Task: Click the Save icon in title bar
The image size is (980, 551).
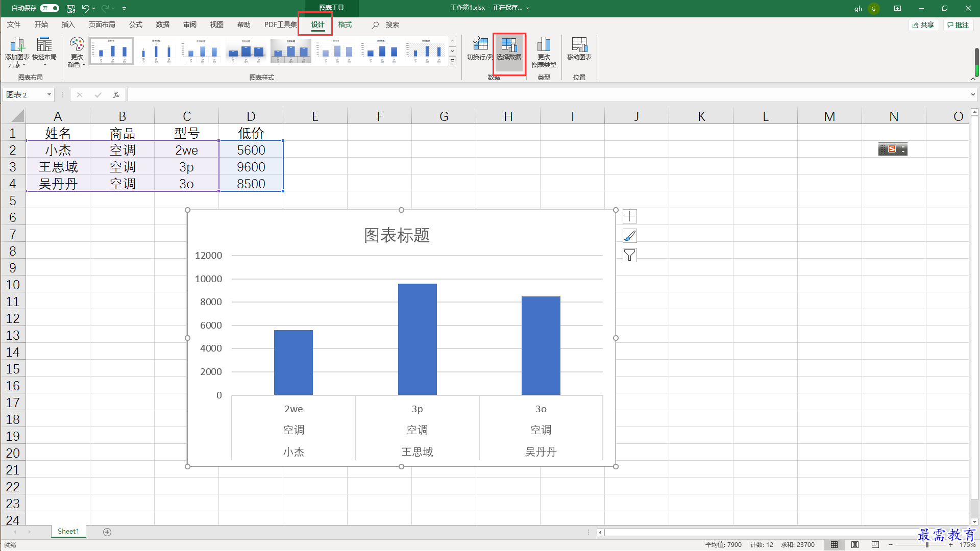Action: [x=71, y=8]
